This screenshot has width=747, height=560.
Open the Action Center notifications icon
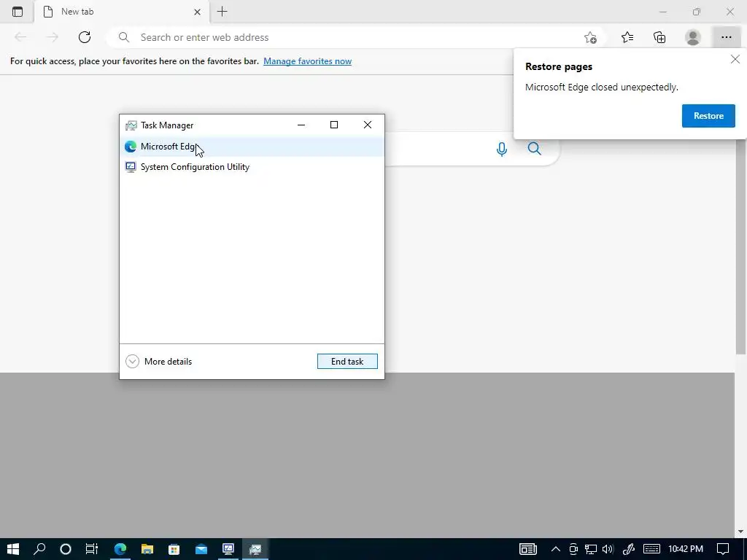723,549
